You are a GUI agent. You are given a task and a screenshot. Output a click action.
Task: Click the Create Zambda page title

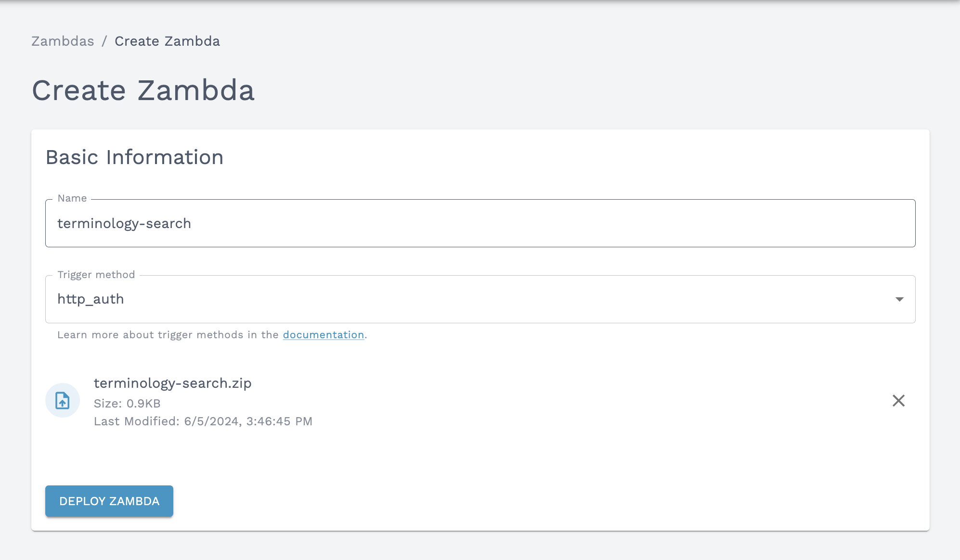pyautogui.click(x=143, y=90)
